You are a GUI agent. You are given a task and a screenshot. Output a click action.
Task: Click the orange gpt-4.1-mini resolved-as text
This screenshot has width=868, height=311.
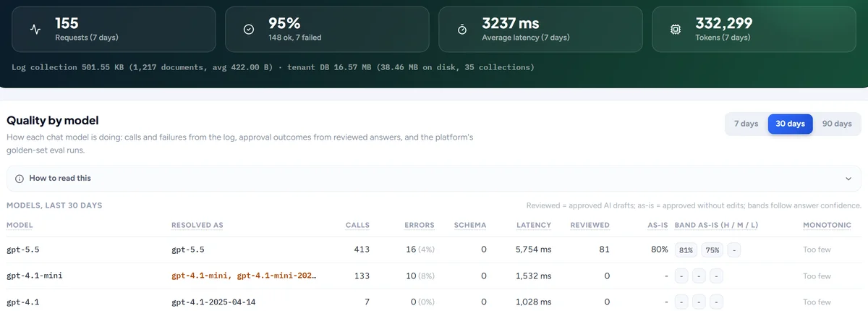(244, 276)
